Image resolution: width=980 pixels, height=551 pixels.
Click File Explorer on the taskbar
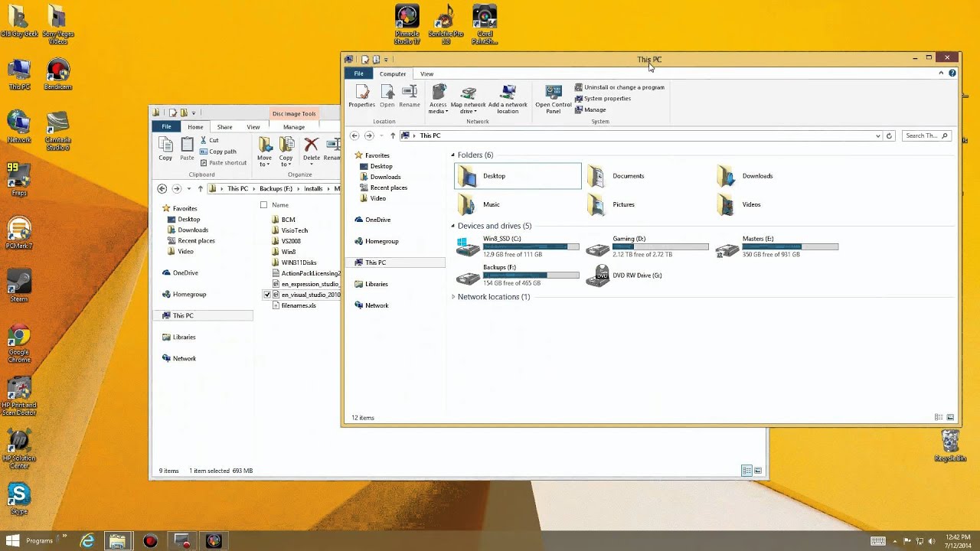click(117, 541)
